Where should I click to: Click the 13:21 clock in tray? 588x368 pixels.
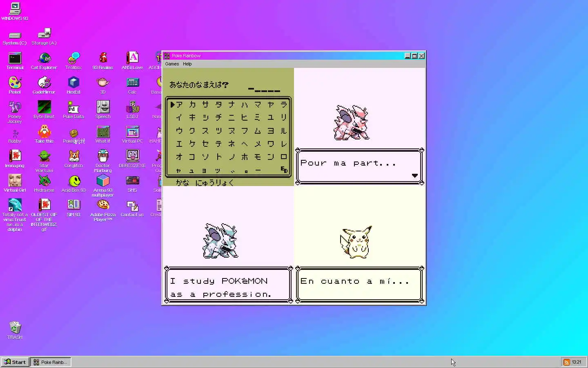click(577, 362)
